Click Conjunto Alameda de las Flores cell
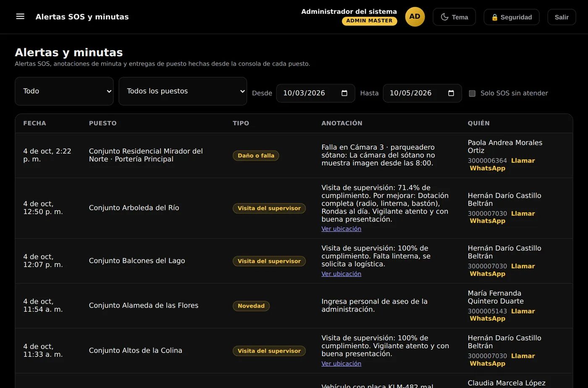Screen dimensions: 588x388 click(144, 306)
